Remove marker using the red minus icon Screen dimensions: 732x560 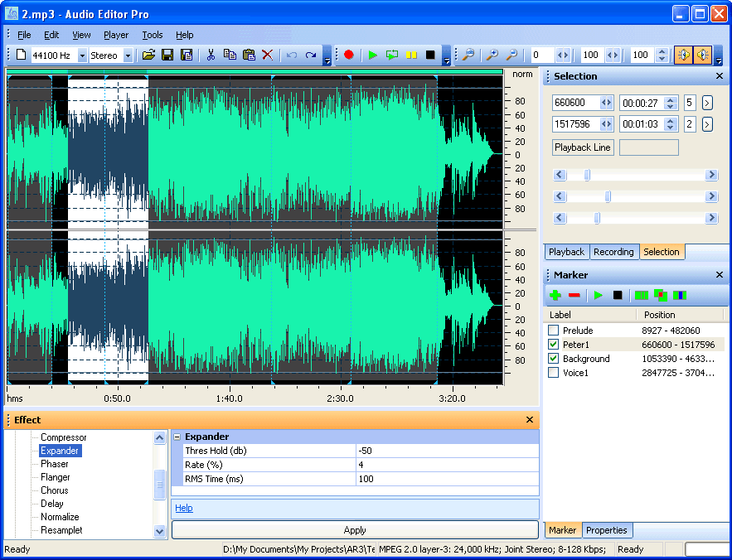coord(574,296)
